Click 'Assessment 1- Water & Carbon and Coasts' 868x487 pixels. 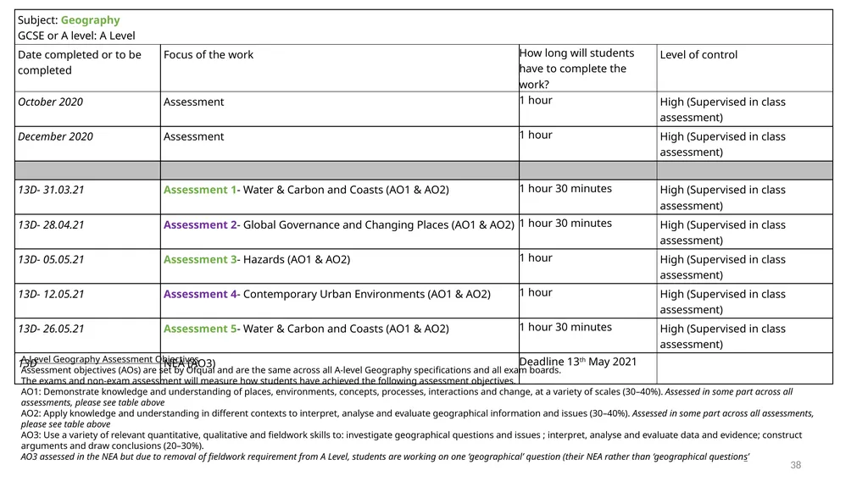click(306, 190)
